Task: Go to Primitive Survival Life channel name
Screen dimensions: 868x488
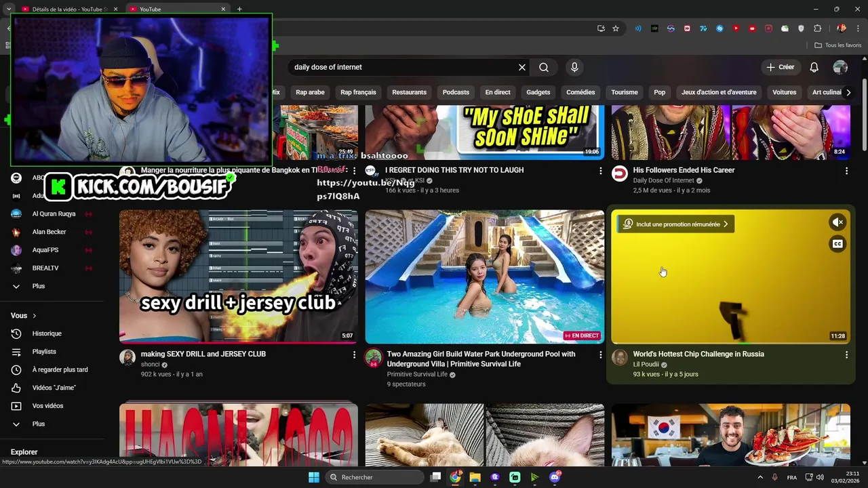Action: coord(417,374)
